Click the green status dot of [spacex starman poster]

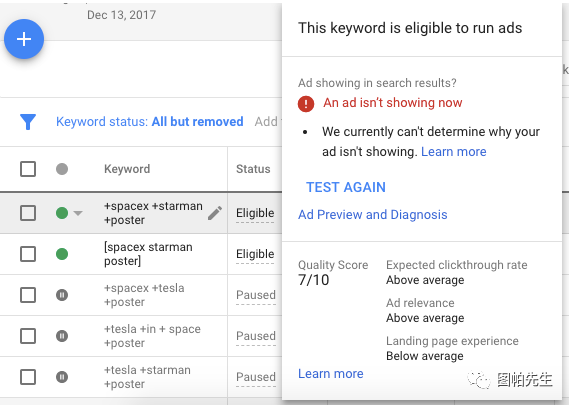[62, 254]
